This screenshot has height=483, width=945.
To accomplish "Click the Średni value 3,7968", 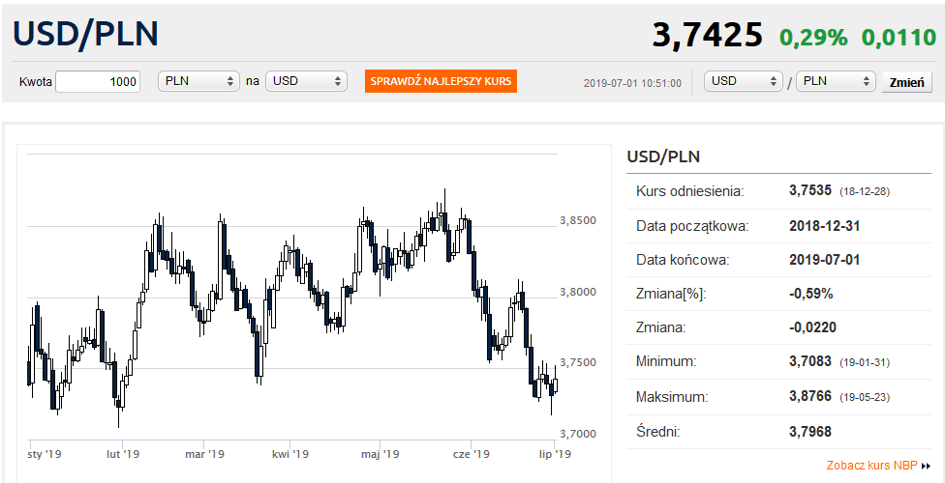I will tap(811, 431).
